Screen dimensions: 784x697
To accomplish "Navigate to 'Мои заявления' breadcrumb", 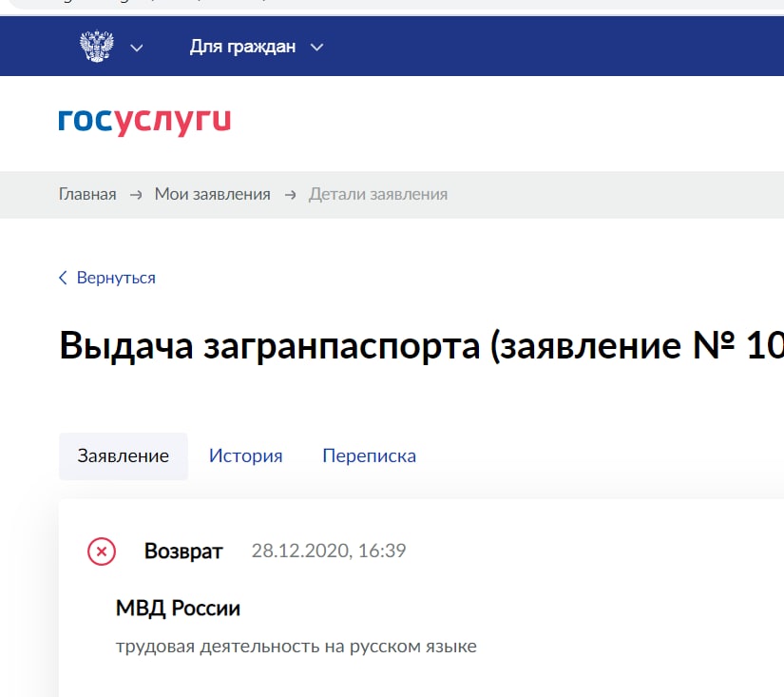I will (213, 194).
